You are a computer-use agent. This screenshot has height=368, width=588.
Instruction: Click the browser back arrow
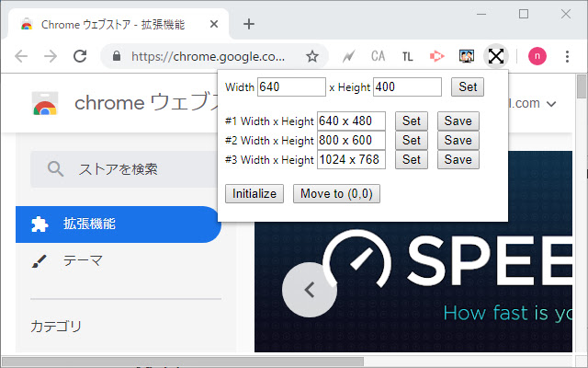pos(21,56)
